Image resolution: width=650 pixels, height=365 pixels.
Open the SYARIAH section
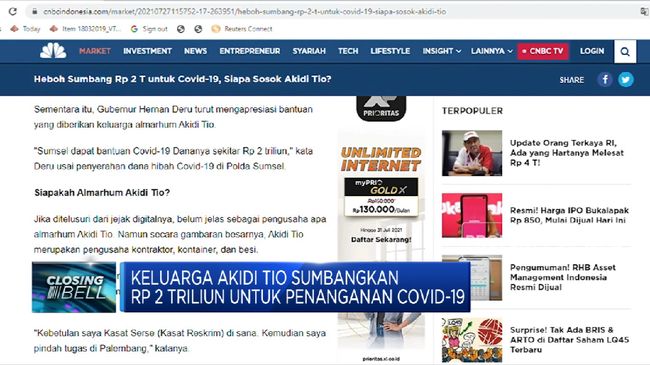coord(309,51)
